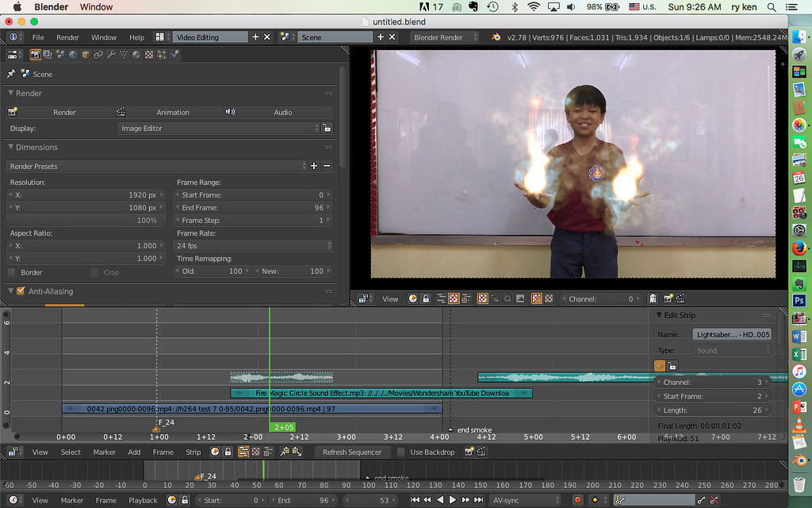The height and width of the screenshot is (508, 812).
Task: Open the Material properties tab (sphere icon)
Action: coord(136,55)
